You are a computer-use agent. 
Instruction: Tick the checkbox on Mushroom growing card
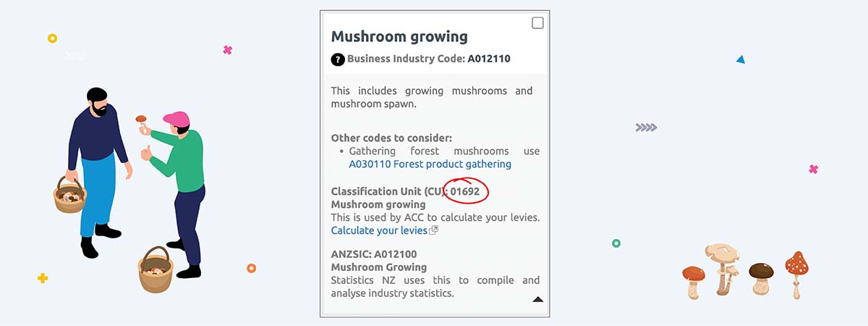(537, 23)
